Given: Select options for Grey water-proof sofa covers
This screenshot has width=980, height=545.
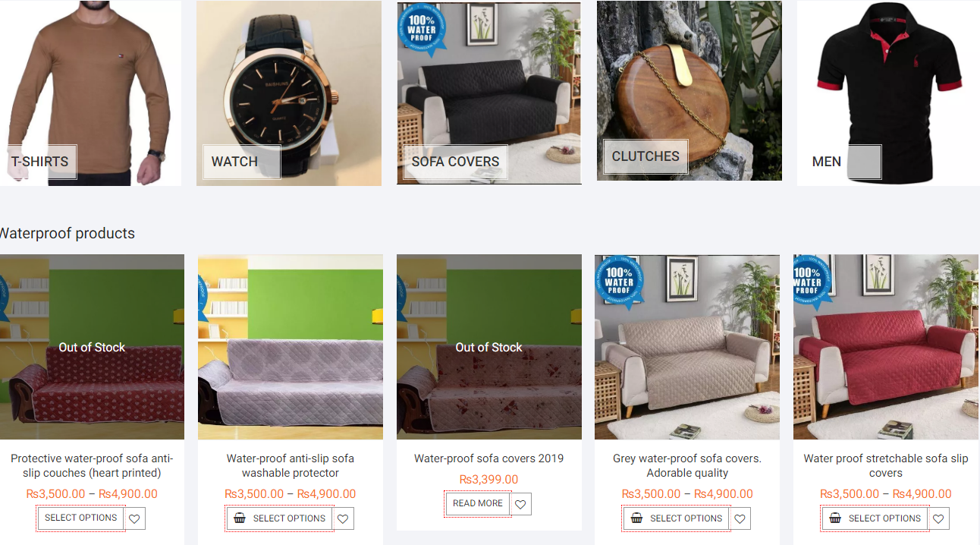Looking at the screenshot, I should click(x=676, y=518).
